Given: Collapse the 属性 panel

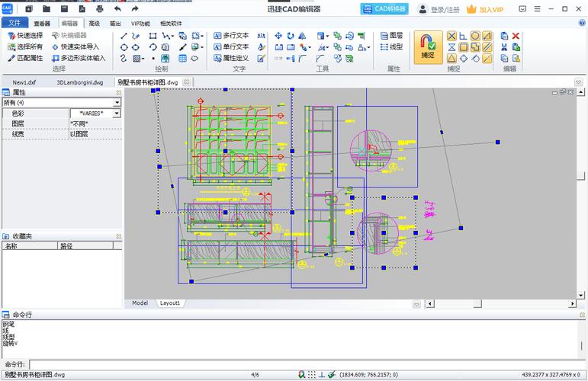Looking at the screenshot, I should pyautogui.click(x=118, y=91).
